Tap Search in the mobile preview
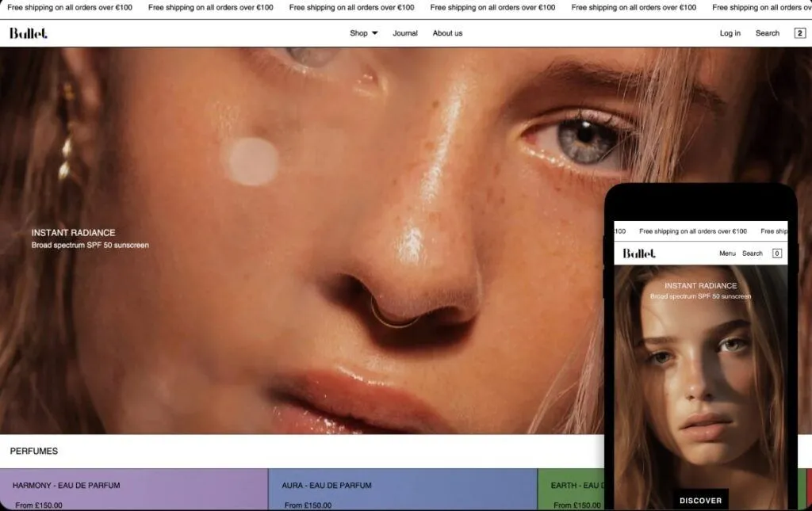Viewport: 812px width, 511px height. 753,254
